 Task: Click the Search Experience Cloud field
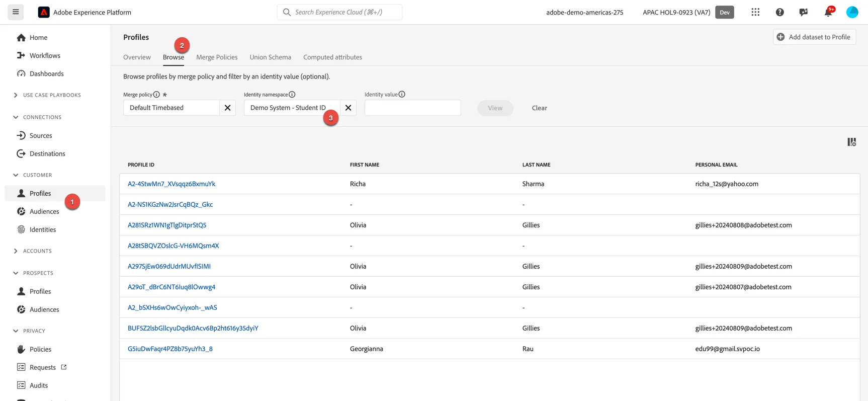pos(339,12)
